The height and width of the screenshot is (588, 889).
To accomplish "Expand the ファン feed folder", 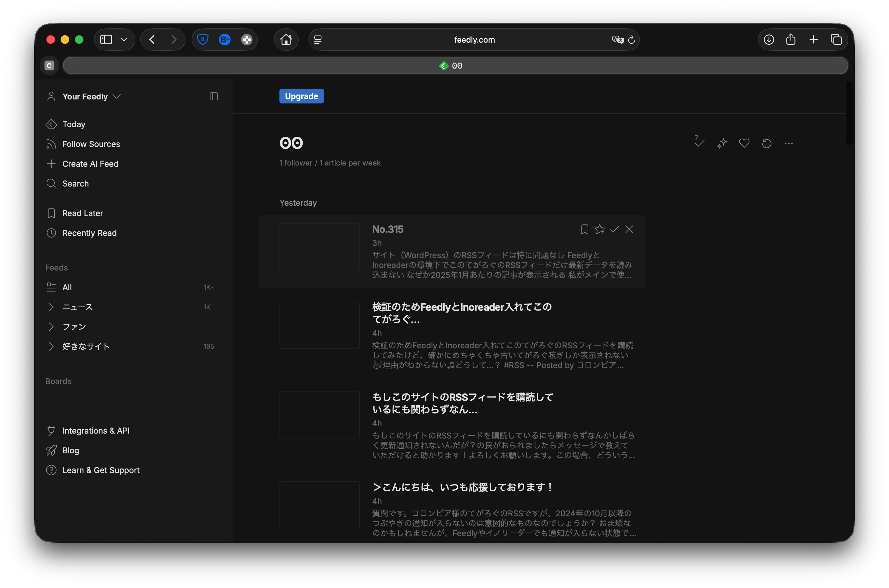I will click(51, 327).
